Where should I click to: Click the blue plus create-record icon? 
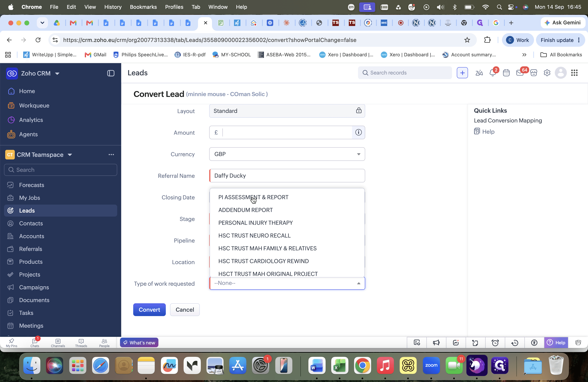(462, 73)
